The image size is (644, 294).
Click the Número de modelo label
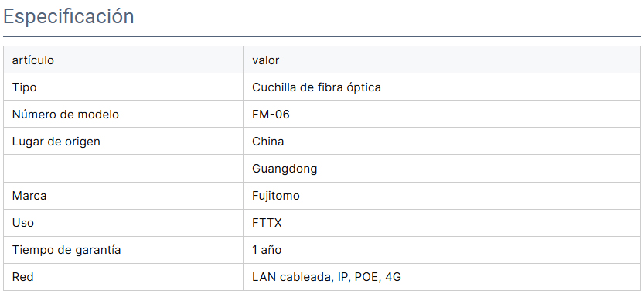[x=65, y=115]
